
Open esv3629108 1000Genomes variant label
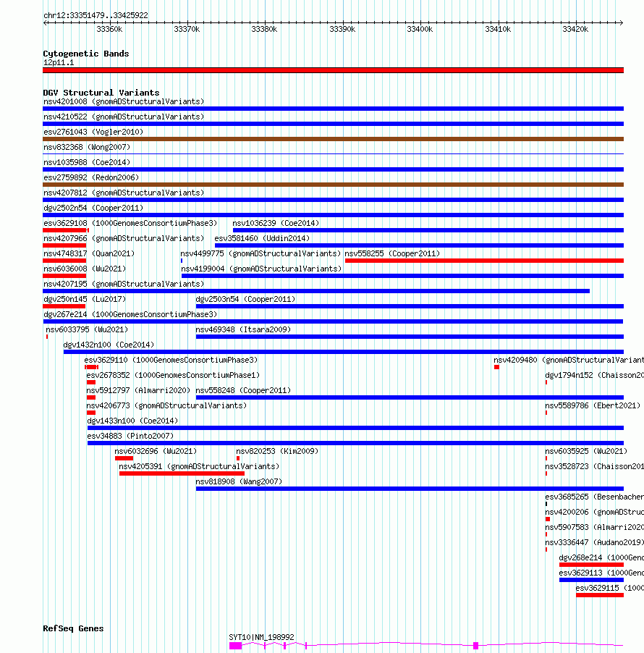[130, 223]
